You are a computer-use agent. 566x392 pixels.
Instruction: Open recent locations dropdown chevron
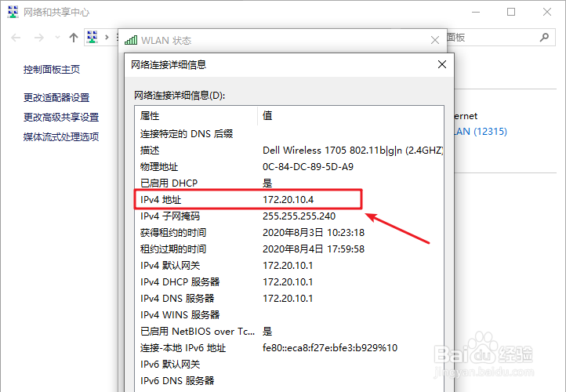coord(57,37)
